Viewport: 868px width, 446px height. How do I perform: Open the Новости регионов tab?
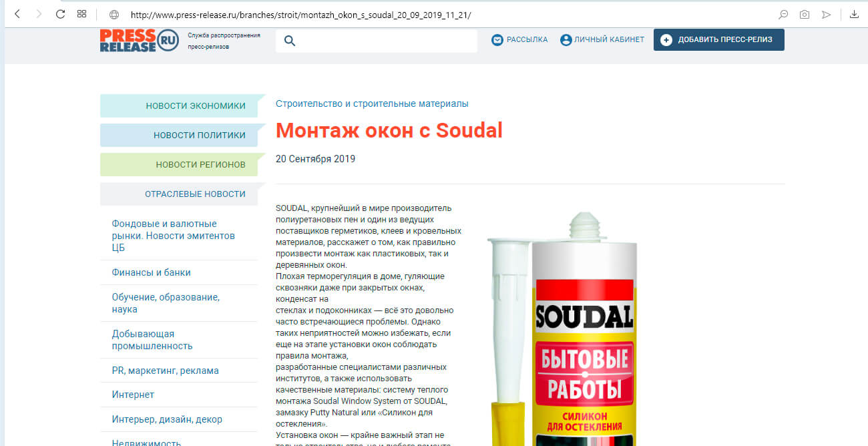[179, 164]
